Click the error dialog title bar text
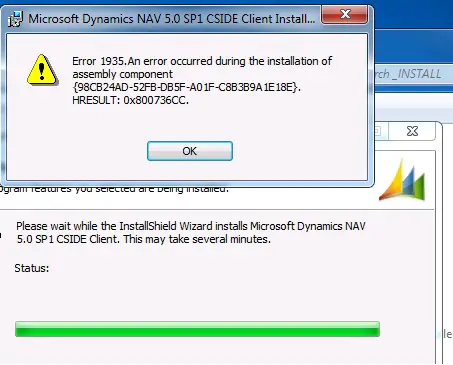 (x=171, y=19)
